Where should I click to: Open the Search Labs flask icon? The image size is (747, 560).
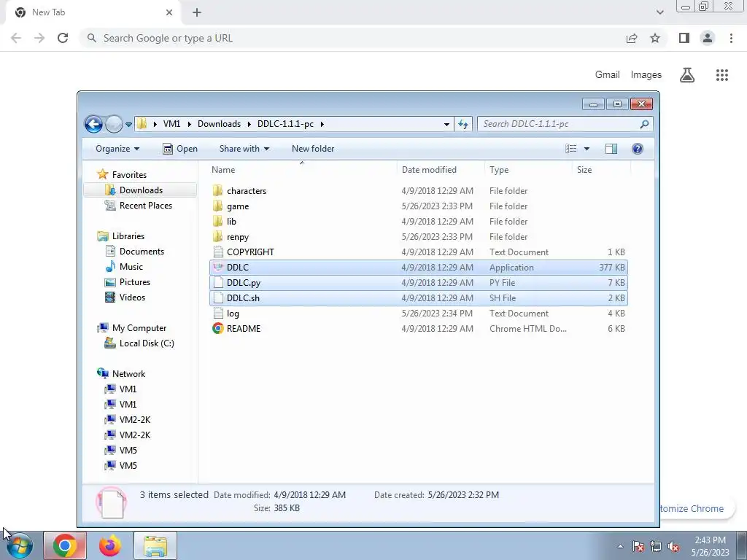coord(687,75)
